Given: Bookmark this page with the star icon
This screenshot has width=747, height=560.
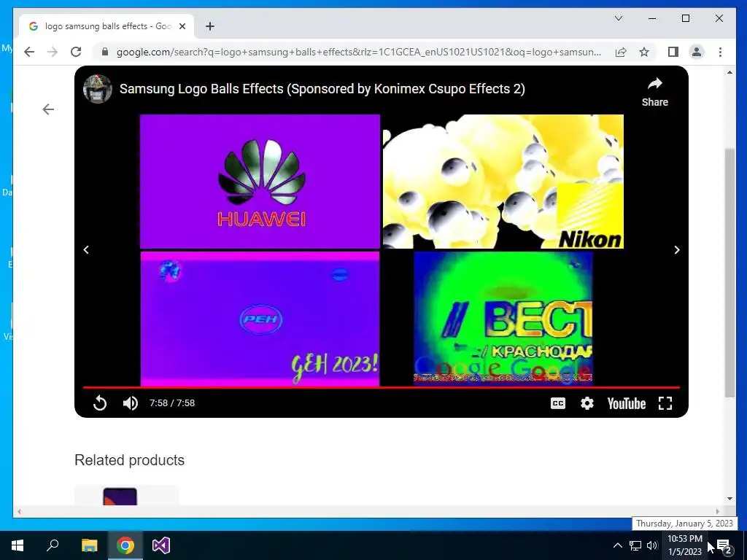Looking at the screenshot, I should [644, 52].
